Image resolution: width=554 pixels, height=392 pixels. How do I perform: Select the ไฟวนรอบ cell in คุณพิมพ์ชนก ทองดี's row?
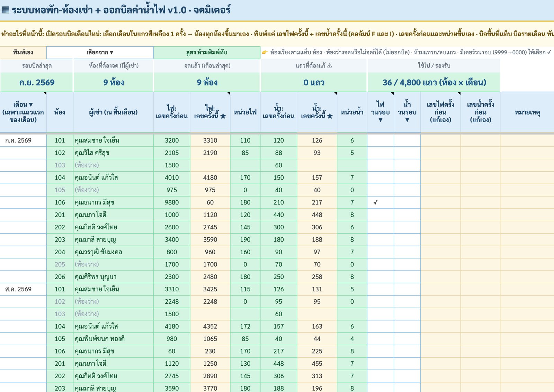pyautogui.click(x=381, y=339)
